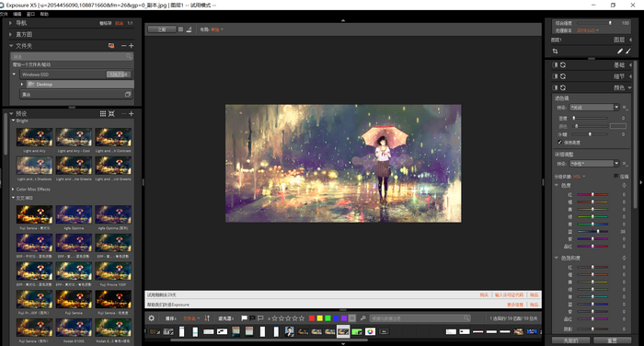This screenshot has width=644, height=346.
Task: Click the folder search filter field
Action: point(72,56)
